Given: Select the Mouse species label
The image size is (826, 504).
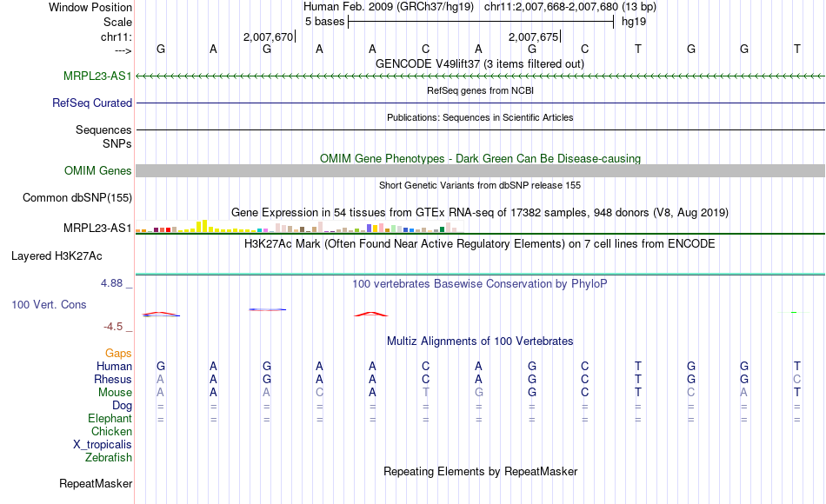Looking at the screenshot, I should click(115, 393).
